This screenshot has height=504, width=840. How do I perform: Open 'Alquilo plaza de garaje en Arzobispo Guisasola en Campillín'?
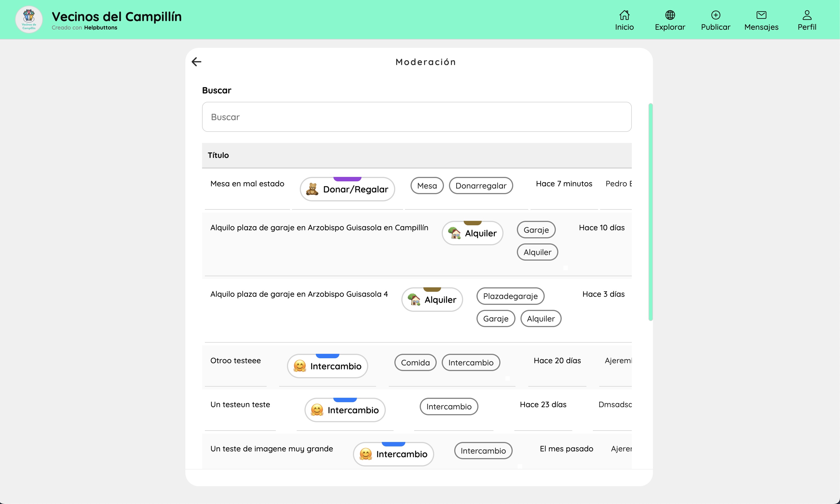(319, 228)
